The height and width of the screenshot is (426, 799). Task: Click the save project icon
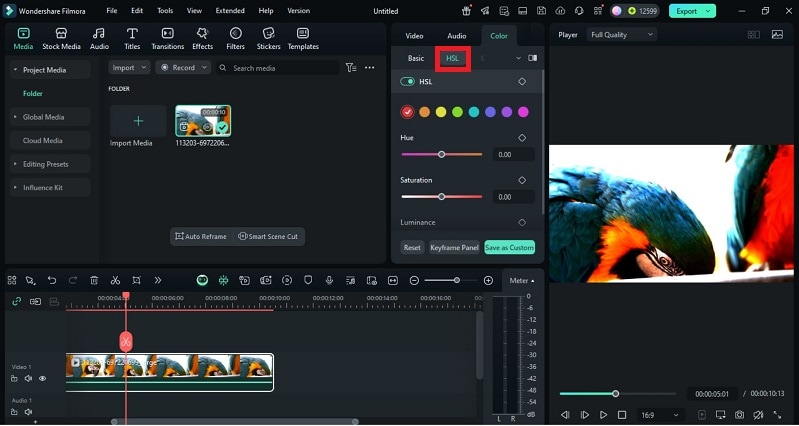pos(541,11)
